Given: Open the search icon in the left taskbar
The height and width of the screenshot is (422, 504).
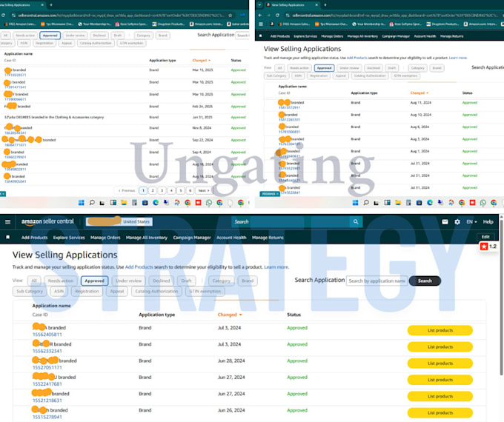Looking at the screenshot, I should point(92,202).
